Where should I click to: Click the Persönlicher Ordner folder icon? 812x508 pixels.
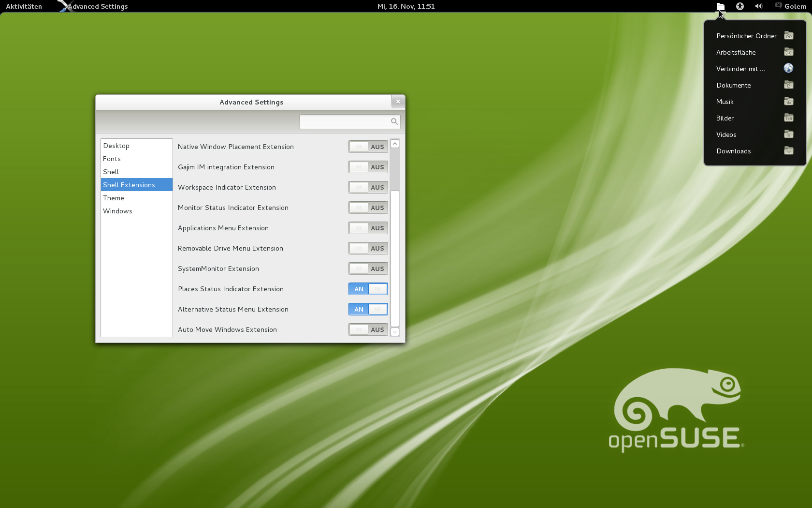pos(789,35)
